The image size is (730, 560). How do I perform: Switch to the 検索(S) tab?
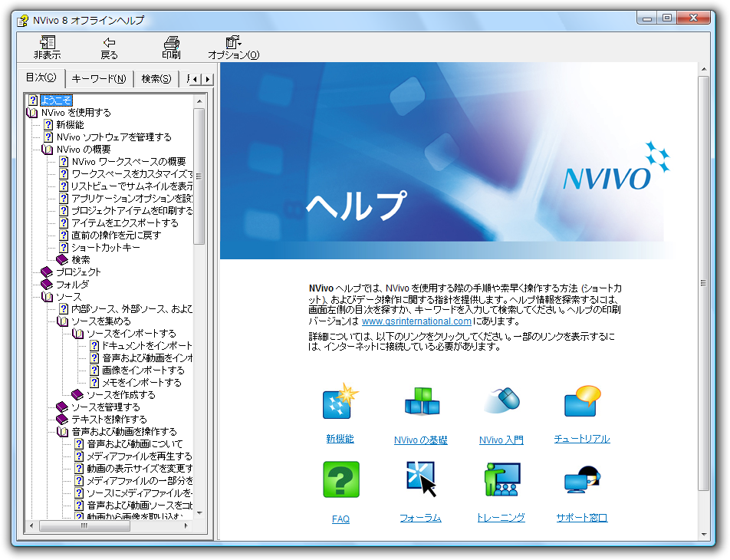tap(156, 79)
